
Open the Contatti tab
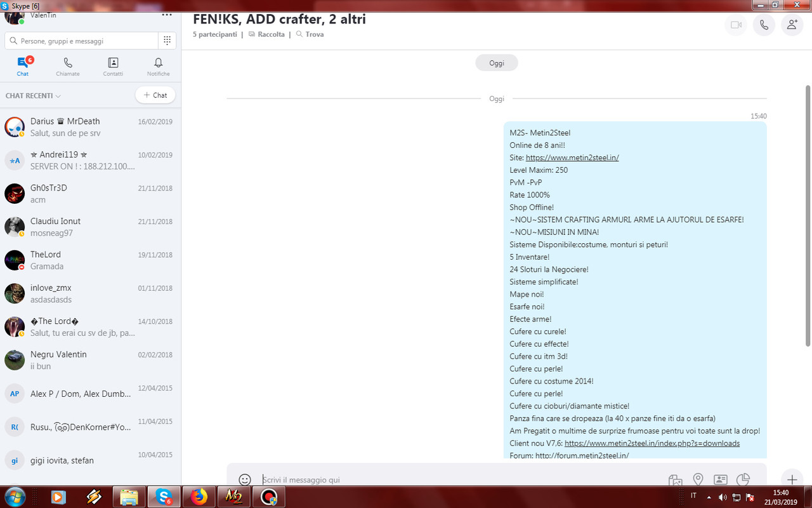point(113,66)
